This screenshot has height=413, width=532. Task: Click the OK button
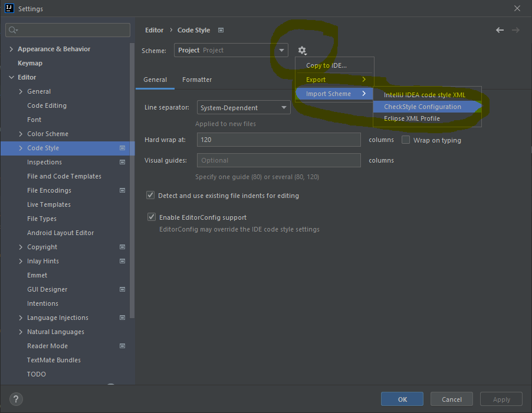[402, 399]
